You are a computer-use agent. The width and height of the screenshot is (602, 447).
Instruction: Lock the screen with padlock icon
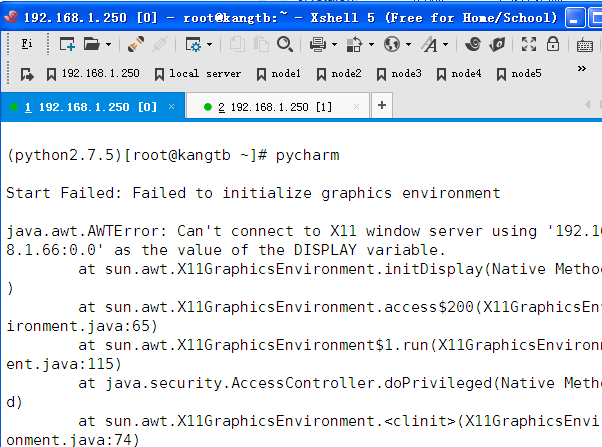tap(553, 44)
